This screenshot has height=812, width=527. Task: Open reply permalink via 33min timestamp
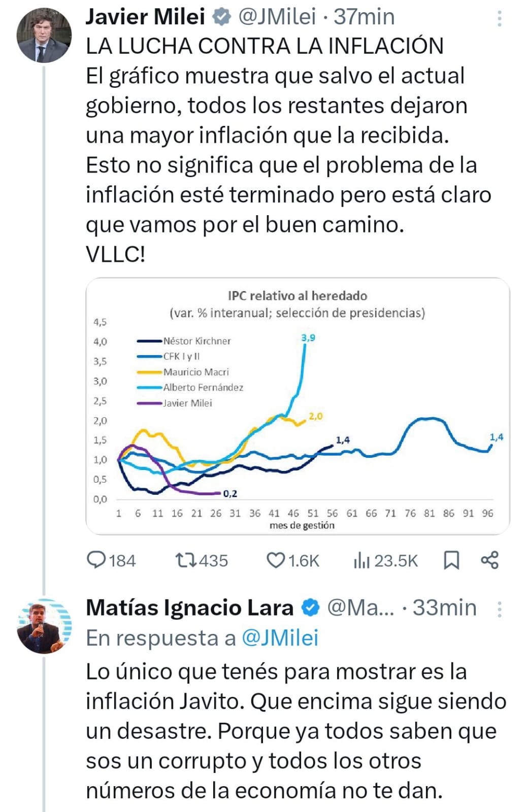(x=444, y=607)
